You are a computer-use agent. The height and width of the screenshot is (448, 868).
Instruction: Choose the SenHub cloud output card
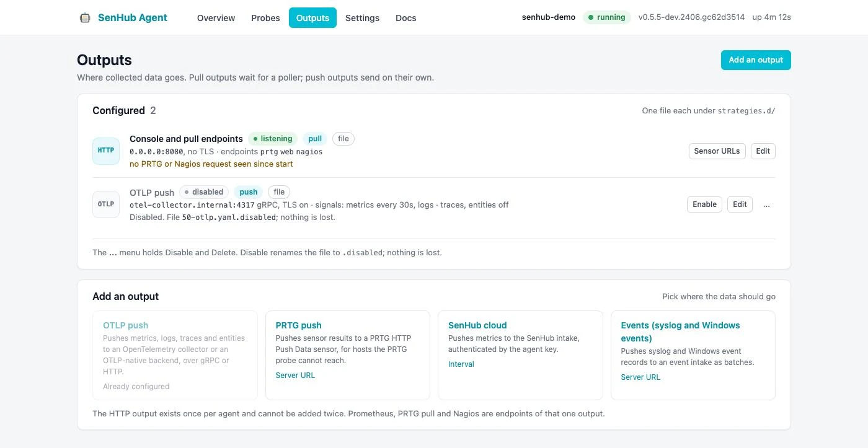click(x=520, y=355)
